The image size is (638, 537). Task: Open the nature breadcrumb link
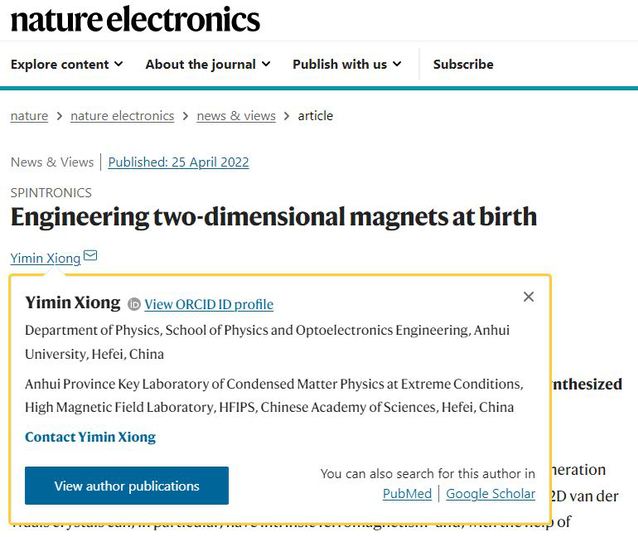pos(29,116)
